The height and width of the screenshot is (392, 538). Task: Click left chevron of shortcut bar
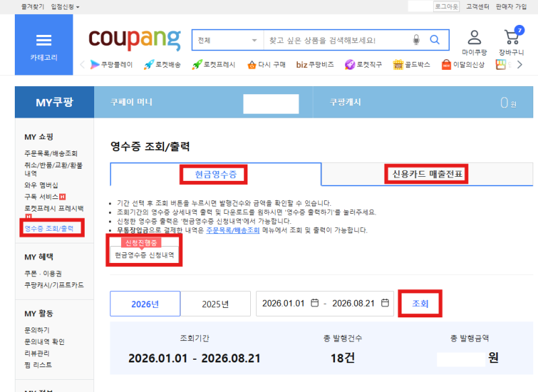[x=82, y=65]
